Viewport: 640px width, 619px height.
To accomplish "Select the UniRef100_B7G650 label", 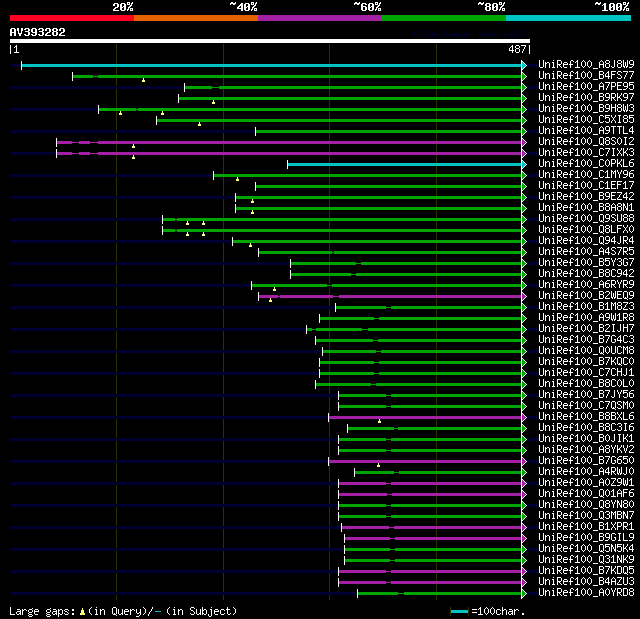I will (x=586, y=461).
